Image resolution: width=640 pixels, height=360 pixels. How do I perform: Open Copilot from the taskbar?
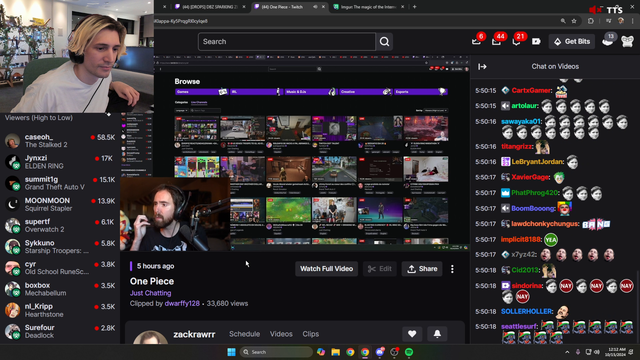point(321,352)
